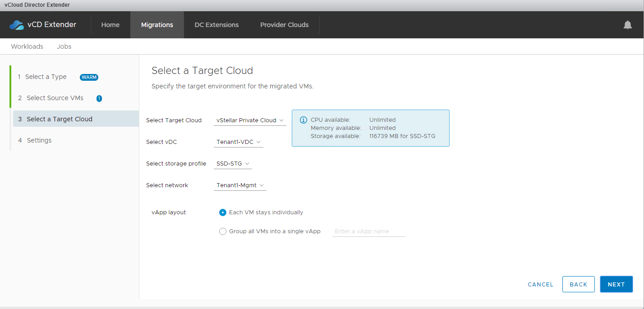Image resolution: width=644 pixels, height=309 pixels.
Task: Open the notifications bell
Action: coord(627,25)
